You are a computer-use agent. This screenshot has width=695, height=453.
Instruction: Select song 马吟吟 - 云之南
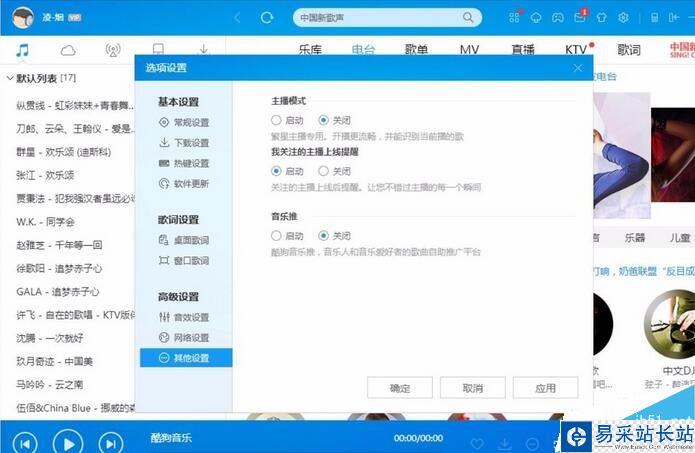50,384
